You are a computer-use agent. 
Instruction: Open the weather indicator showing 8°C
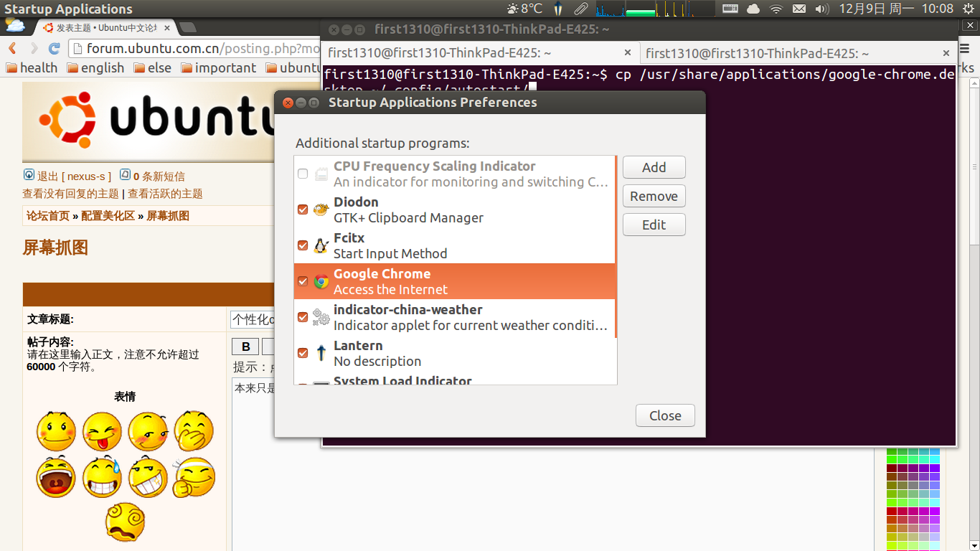coord(524,9)
